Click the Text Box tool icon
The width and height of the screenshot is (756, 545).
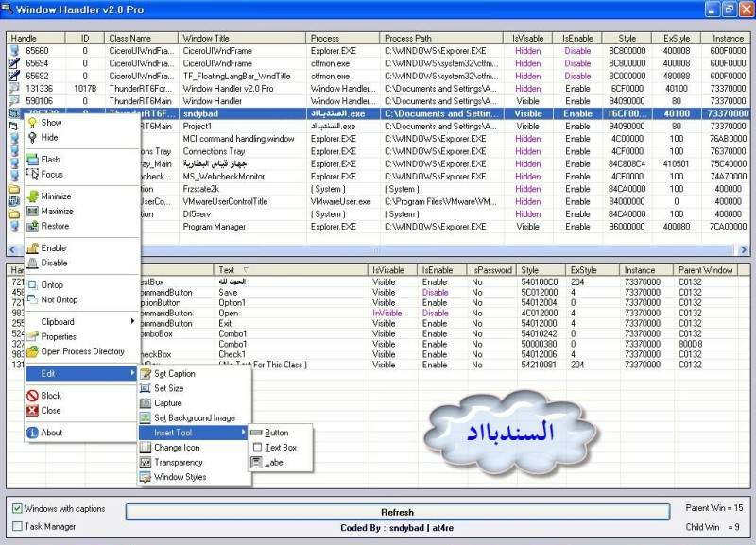pos(257,448)
